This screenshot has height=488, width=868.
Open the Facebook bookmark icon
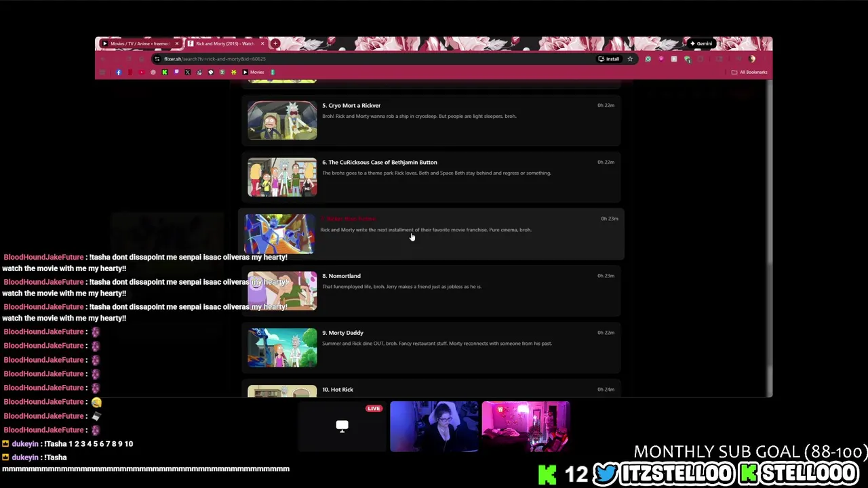coord(119,72)
